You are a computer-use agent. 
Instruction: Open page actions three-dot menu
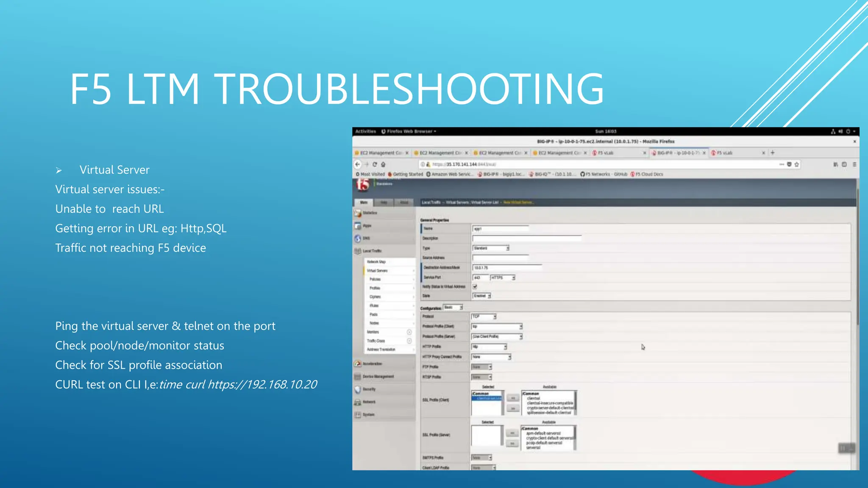(782, 164)
